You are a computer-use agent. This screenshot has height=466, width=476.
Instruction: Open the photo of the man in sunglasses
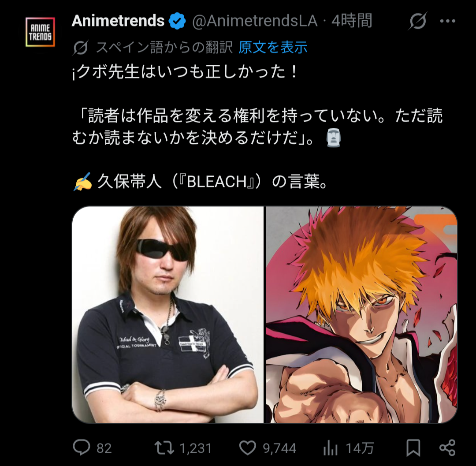pos(168,314)
